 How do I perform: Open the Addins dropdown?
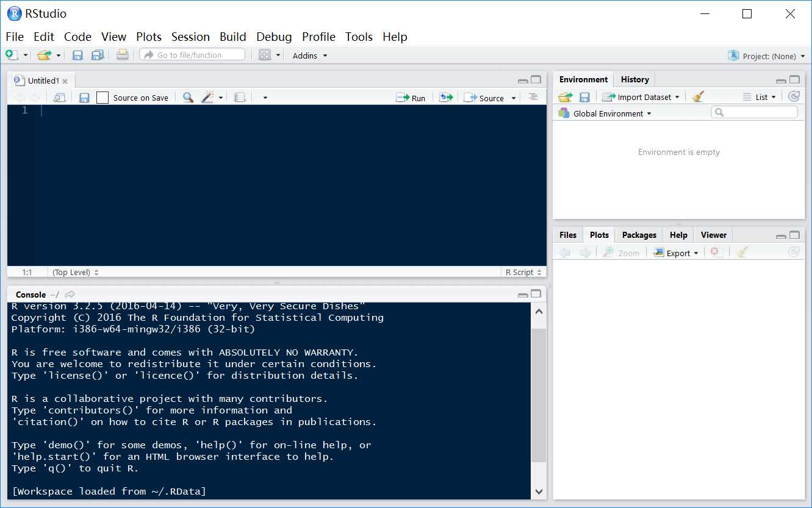click(x=310, y=55)
